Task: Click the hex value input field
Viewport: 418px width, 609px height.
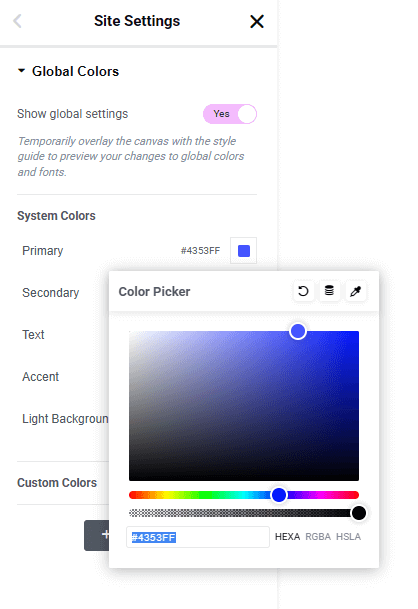Action: (198, 537)
